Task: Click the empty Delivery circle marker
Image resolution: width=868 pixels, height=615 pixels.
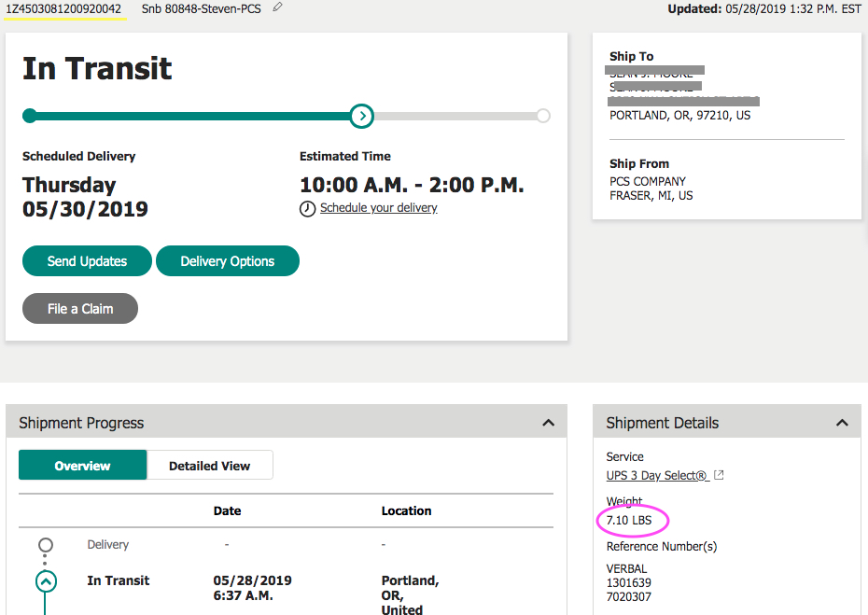Action: pos(46,545)
